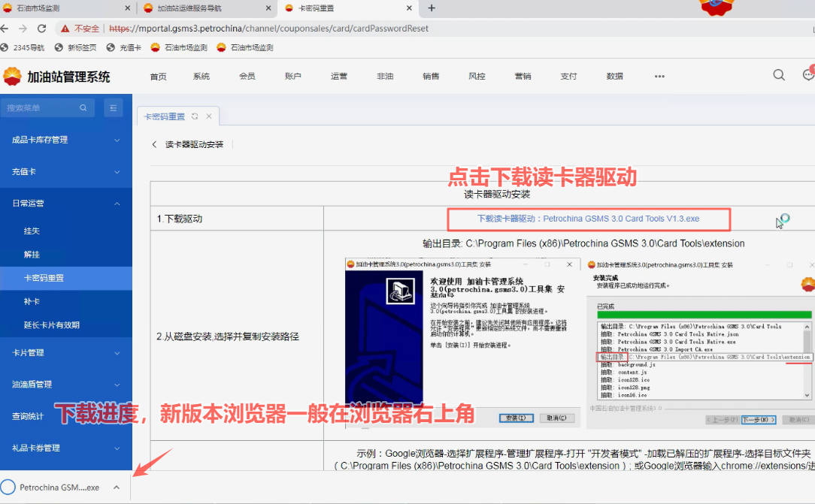Click the more options ellipsis in the navigation bar
Screen dimensions: 815x504
coord(659,77)
